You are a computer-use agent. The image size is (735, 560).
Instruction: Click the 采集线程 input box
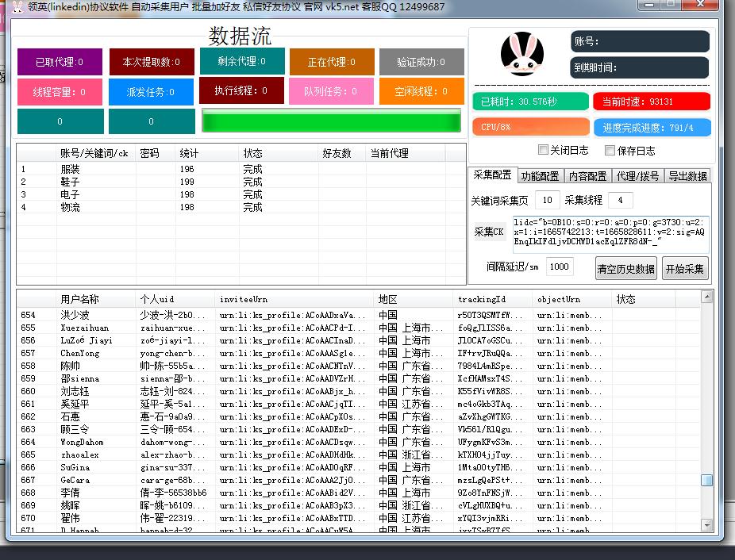click(x=620, y=200)
